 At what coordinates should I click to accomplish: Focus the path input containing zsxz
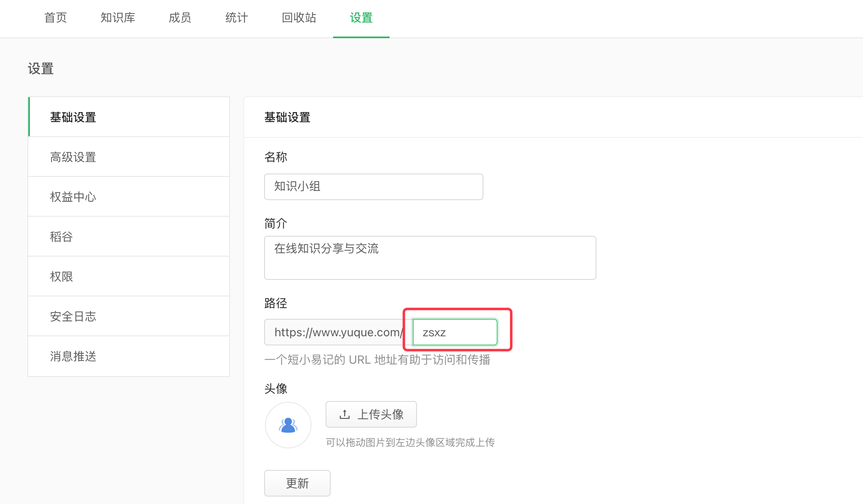[x=455, y=332]
